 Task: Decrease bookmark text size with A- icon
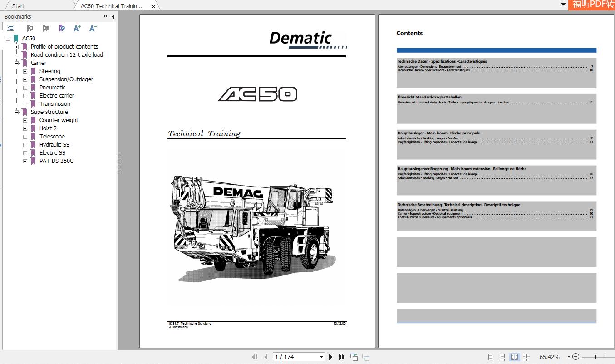coord(92,28)
